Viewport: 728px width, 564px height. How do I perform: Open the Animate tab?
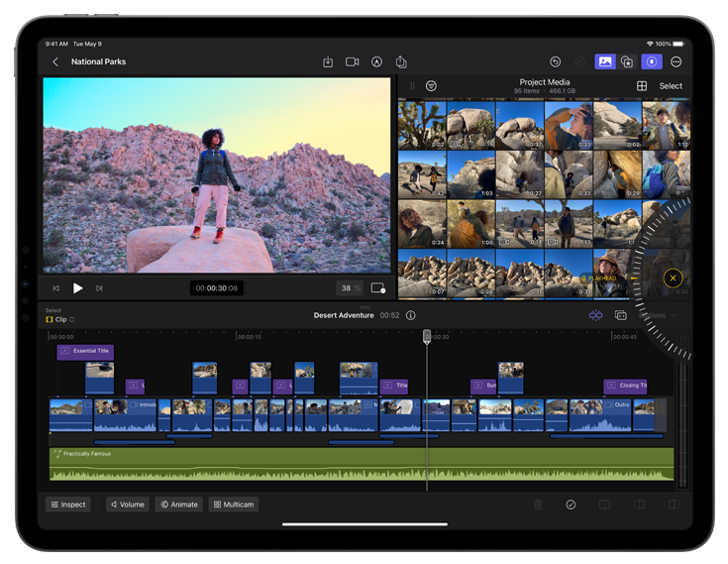coord(179,505)
